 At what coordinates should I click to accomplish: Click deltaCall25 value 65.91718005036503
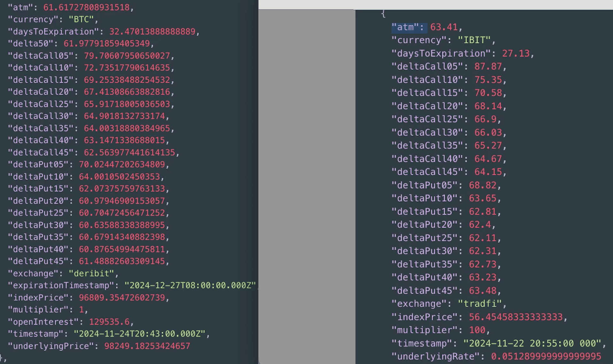[127, 104]
